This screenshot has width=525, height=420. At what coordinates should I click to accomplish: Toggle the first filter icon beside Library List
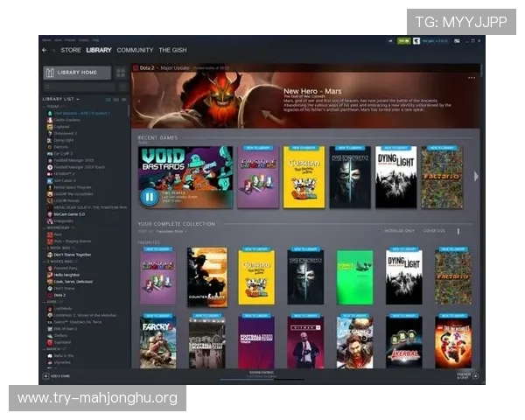tap(108, 100)
